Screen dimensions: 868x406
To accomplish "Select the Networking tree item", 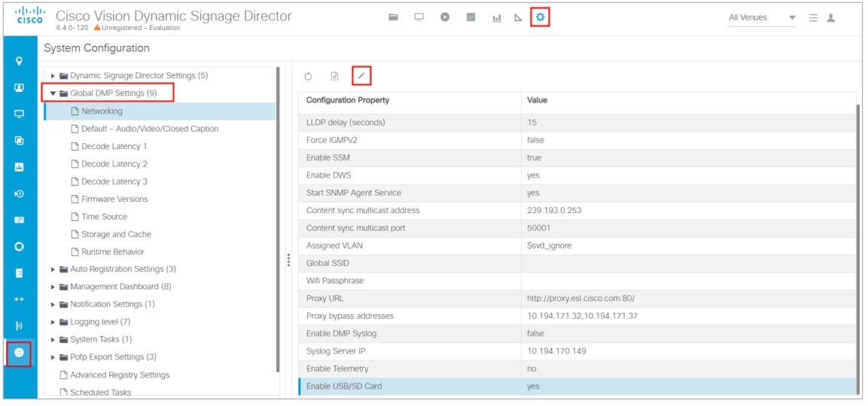I will click(x=160, y=111).
